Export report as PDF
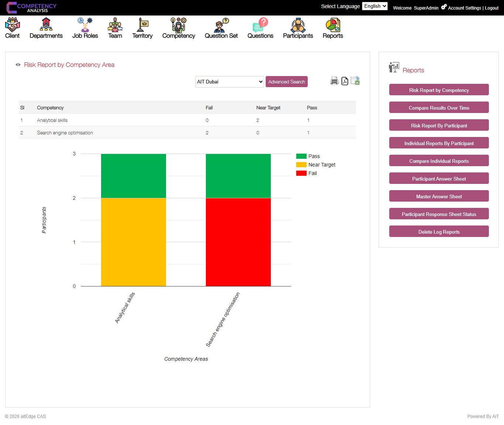Image resolution: width=504 pixels, height=425 pixels. pos(345,80)
